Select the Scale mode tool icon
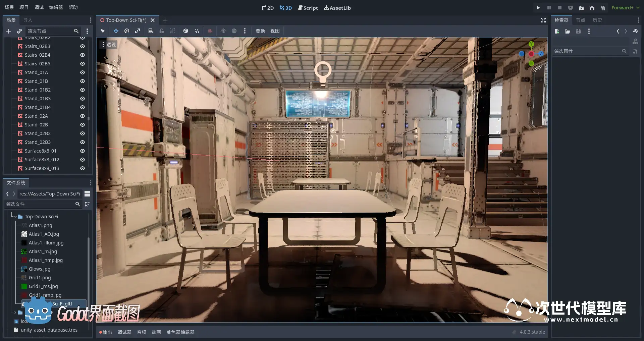Screen dimensions: 644x341 click(x=138, y=31)
